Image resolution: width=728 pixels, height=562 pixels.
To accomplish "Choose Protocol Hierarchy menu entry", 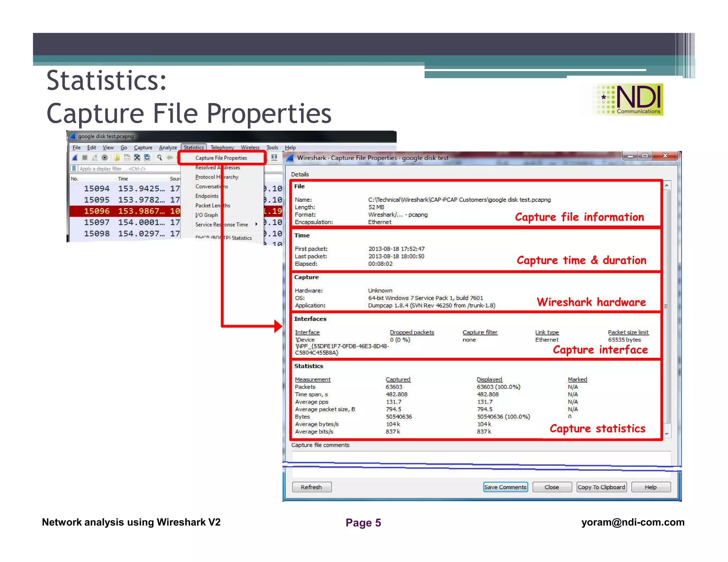I will (217, 177).
